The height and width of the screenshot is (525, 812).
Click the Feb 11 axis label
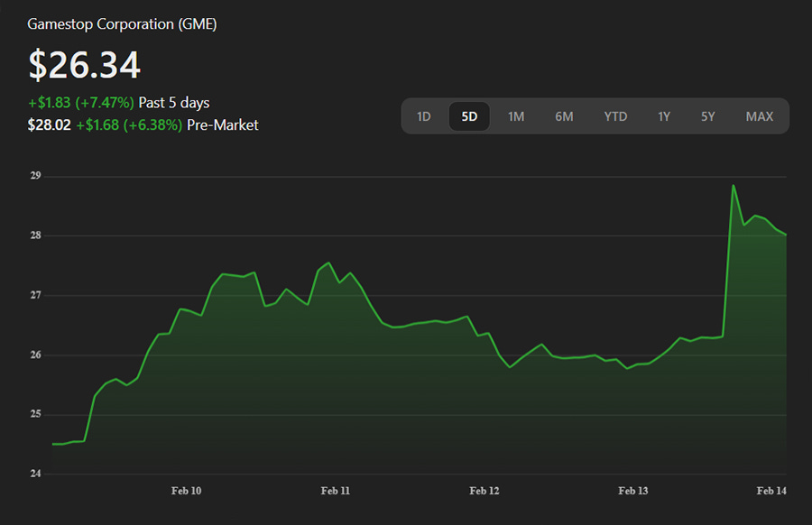[x=335, y=491]
